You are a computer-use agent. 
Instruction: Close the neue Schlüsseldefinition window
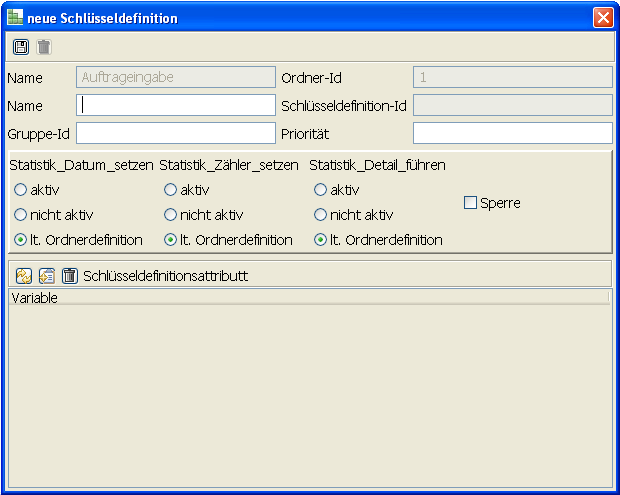point(603,18)
